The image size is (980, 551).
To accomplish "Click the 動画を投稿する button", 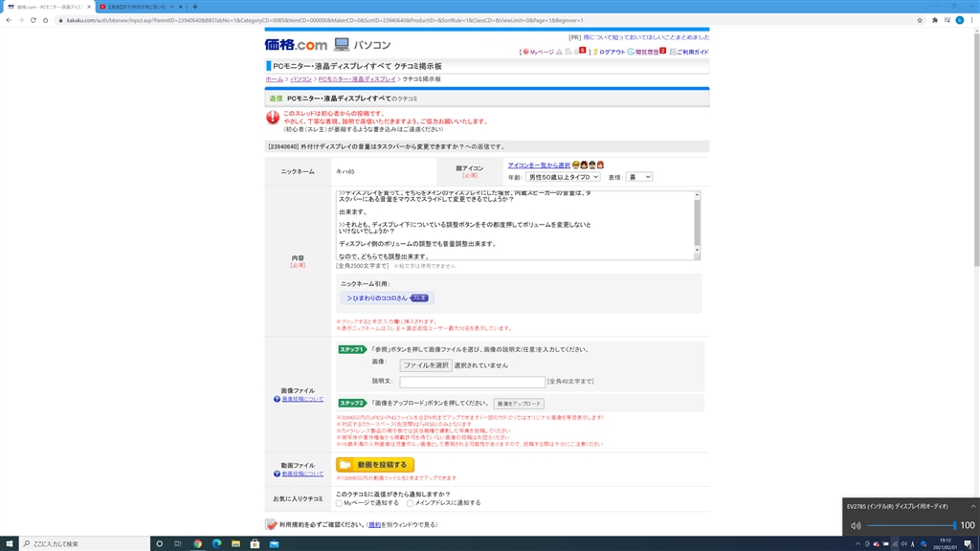I will 375,465.
